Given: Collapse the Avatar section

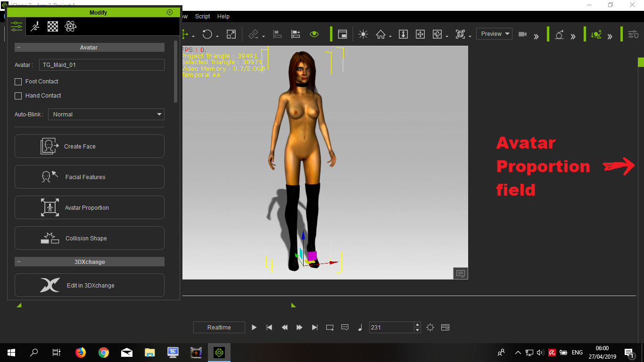Looking at the screenshot, I should pyautogui.click(x=18, y=48).
